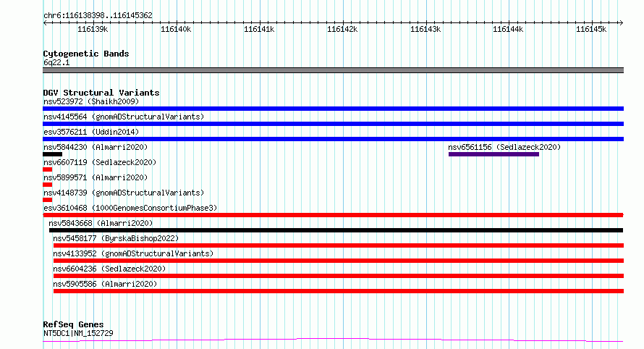The width and height of the screenshot is (644, 349).
Task: Click the 116142k ruler tick label
Action: click(342, 29)
